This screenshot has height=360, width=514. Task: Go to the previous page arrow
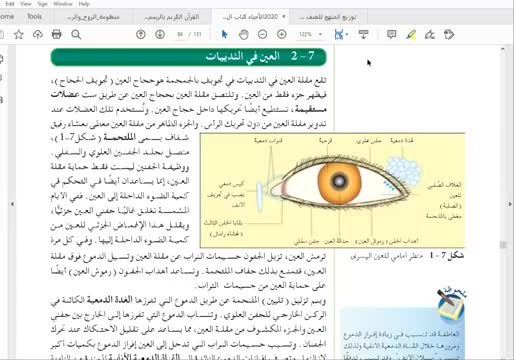click(141, 34)
